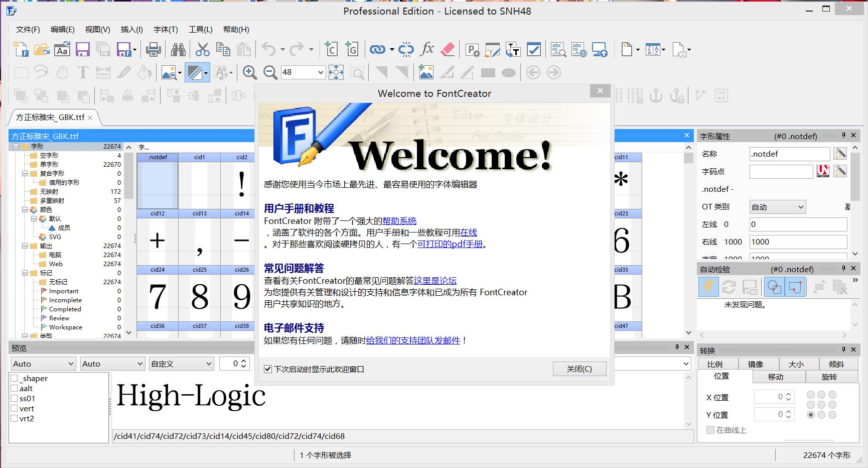The width and height of the screenshot is (868, 468).
Task: Enable the aalt feature checkbox
Action: click(x=14, y=388)
